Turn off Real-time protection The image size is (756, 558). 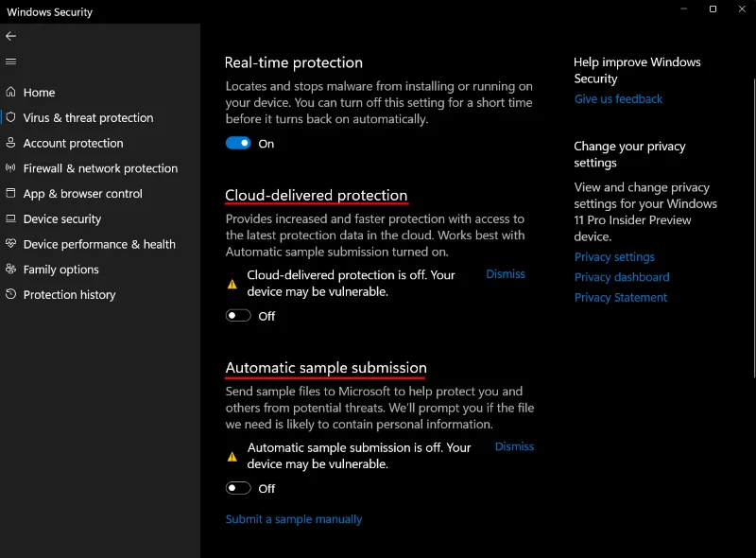coord(237,143)
